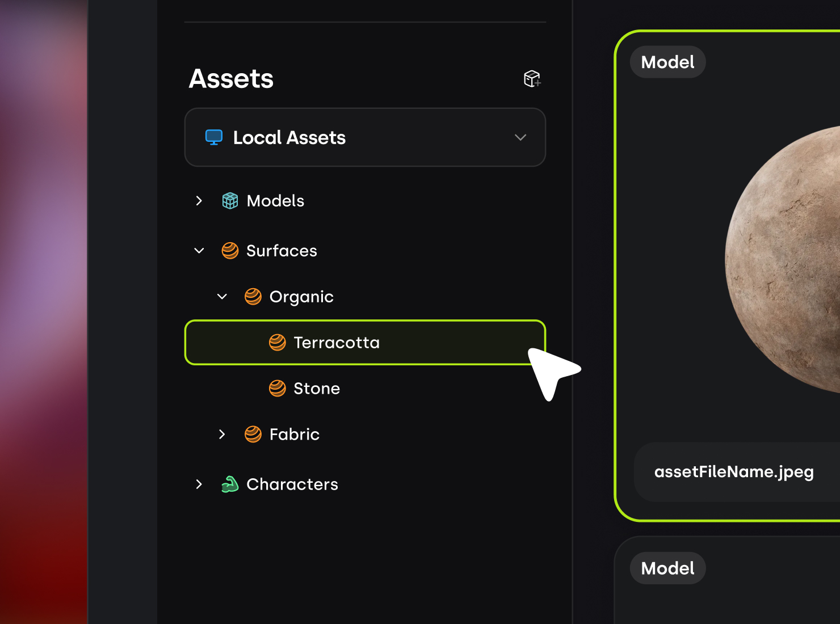Image resolution: width=840 pixels, height=624 pixels.
Task: Click the assetFileName.jpeg label
Action: pyautogui.click(x=734, y=472)
